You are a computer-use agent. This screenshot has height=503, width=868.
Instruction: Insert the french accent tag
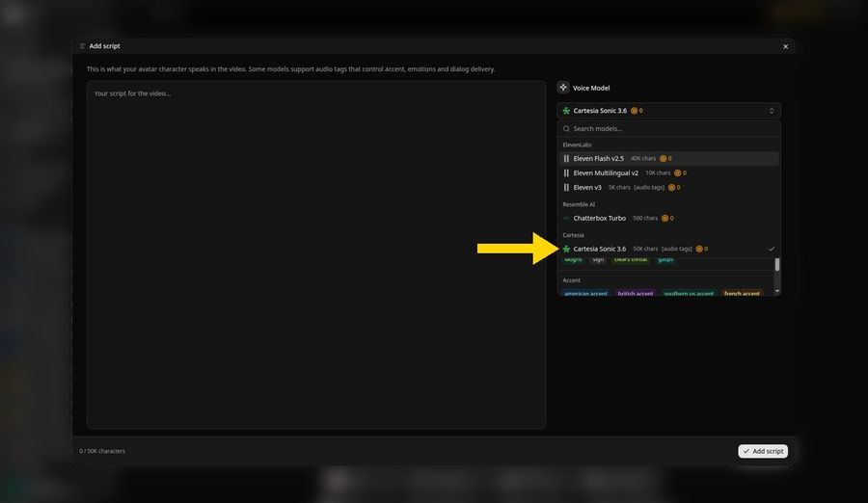(x=742, y=293)
